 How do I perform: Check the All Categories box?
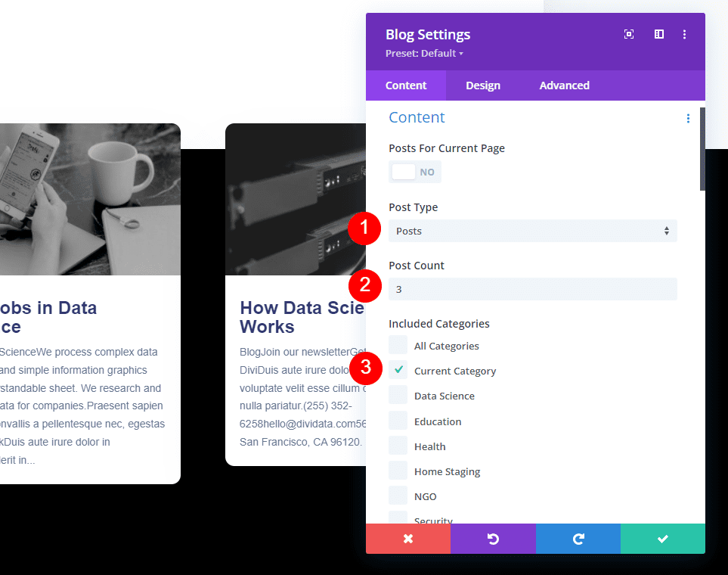coord(398,345)
